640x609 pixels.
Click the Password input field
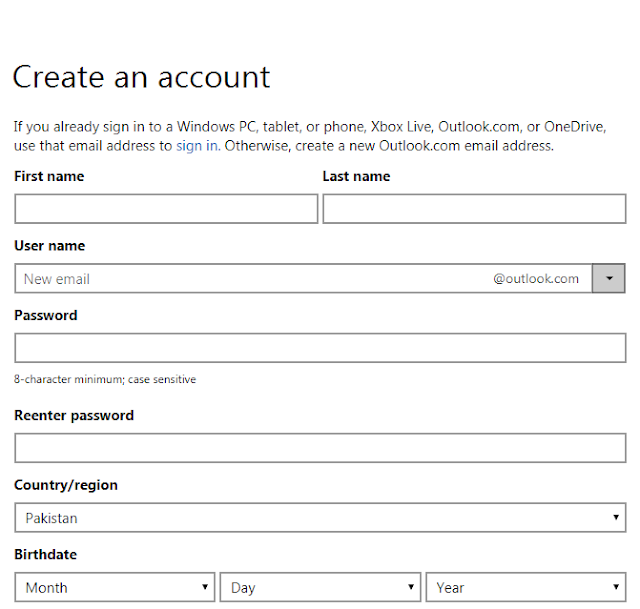coord(320,348)
